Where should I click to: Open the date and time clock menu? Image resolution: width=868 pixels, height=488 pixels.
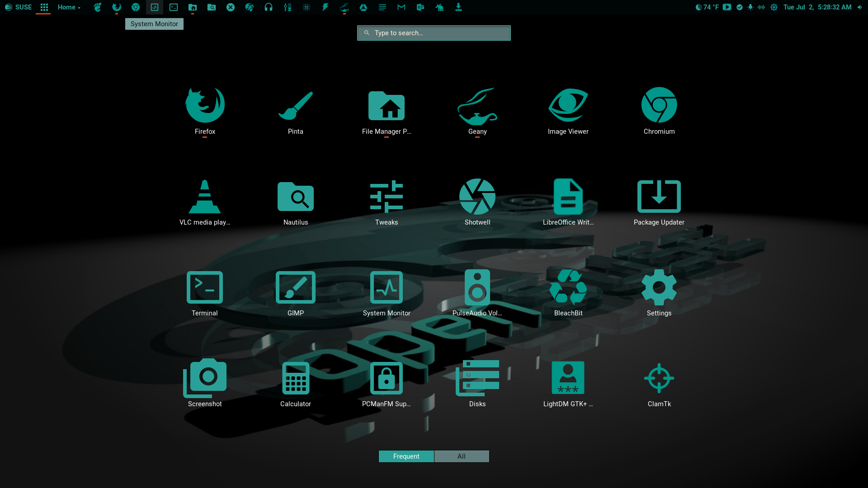click(817, 7)
